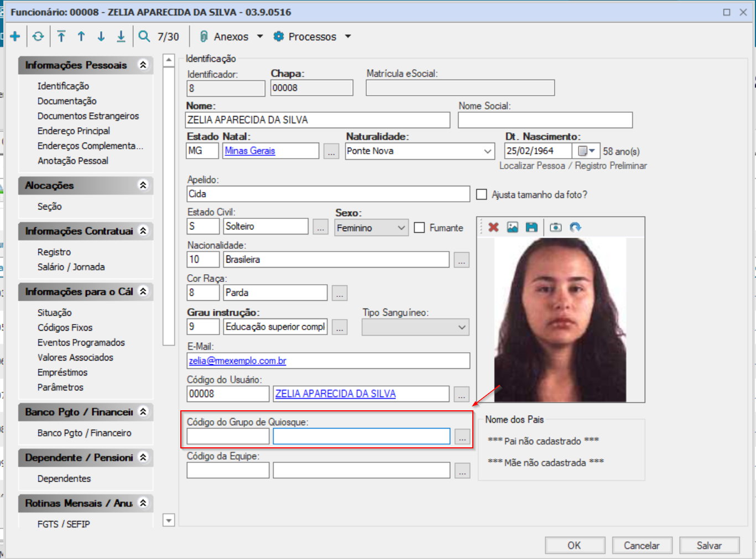
Task: Select Registro in the sidebar
Action: (x=54, y=252)
